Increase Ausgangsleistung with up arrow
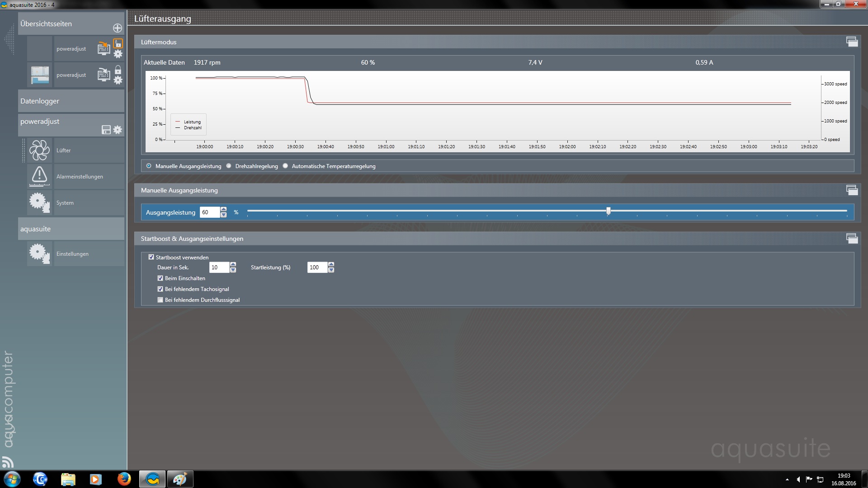868x488 pixels. (223, 209)
